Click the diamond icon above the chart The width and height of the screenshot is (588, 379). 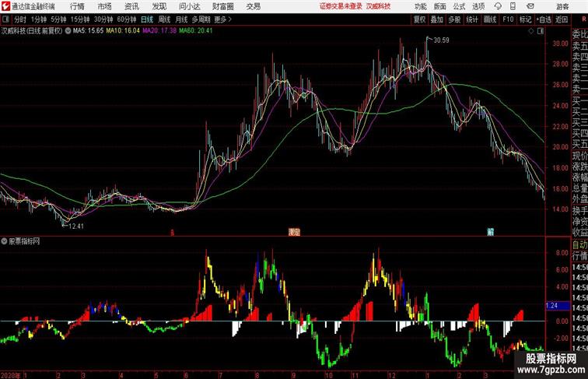pos(531,31)
